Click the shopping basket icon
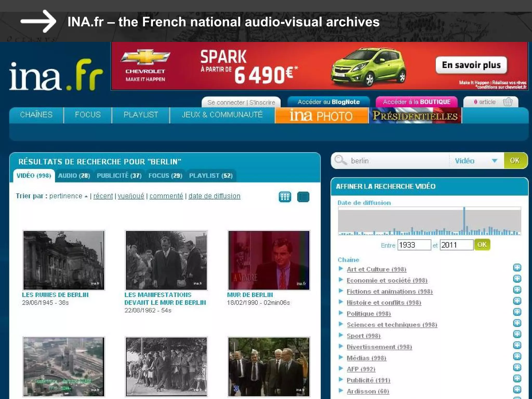532x399 pixels. click(x=508, y=102)
